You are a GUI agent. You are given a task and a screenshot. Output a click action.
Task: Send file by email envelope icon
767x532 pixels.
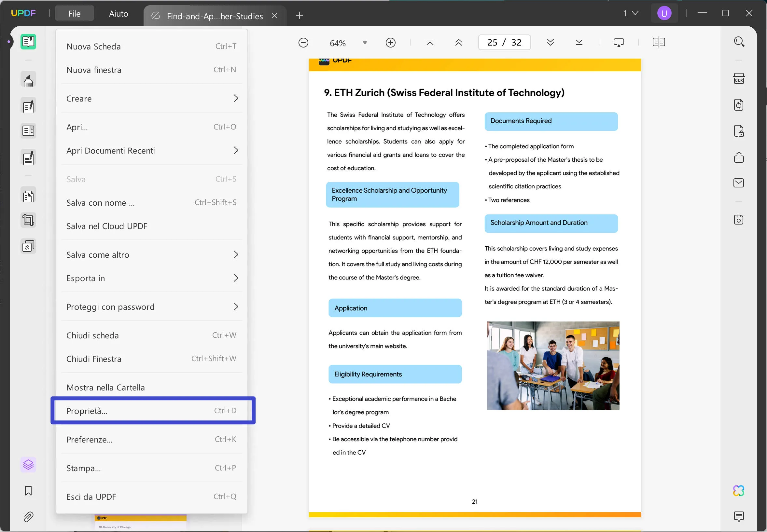click(x=739, y=183)
